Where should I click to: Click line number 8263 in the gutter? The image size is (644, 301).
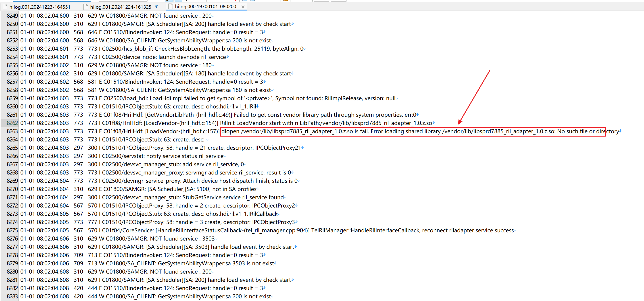12,131
